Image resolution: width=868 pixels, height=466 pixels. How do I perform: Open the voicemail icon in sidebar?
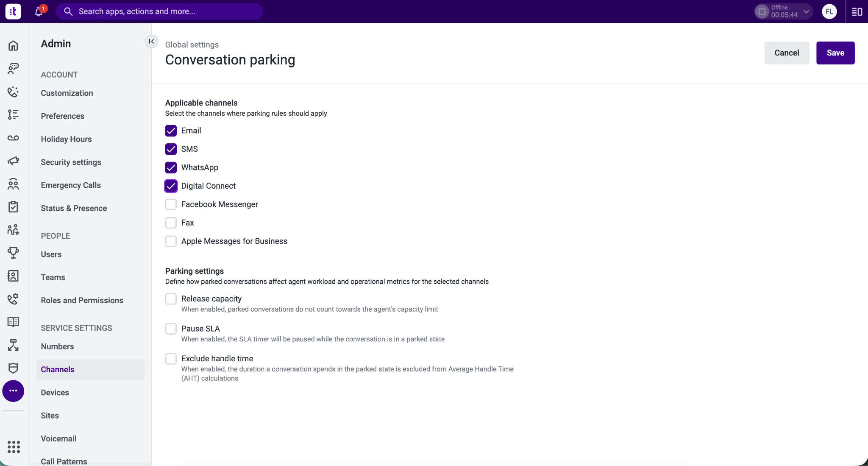[13, 138]
